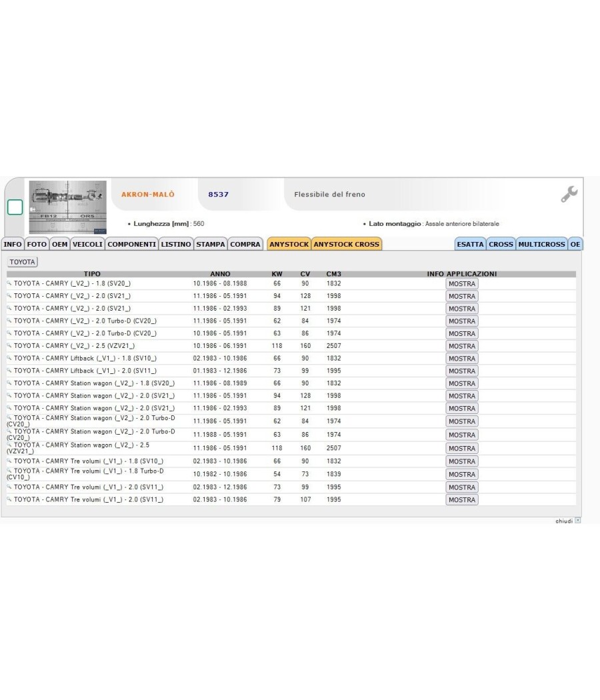Open the OEM tab
Image resolution: width=600 pixels, height=700 pixels.
coord(60,244)
